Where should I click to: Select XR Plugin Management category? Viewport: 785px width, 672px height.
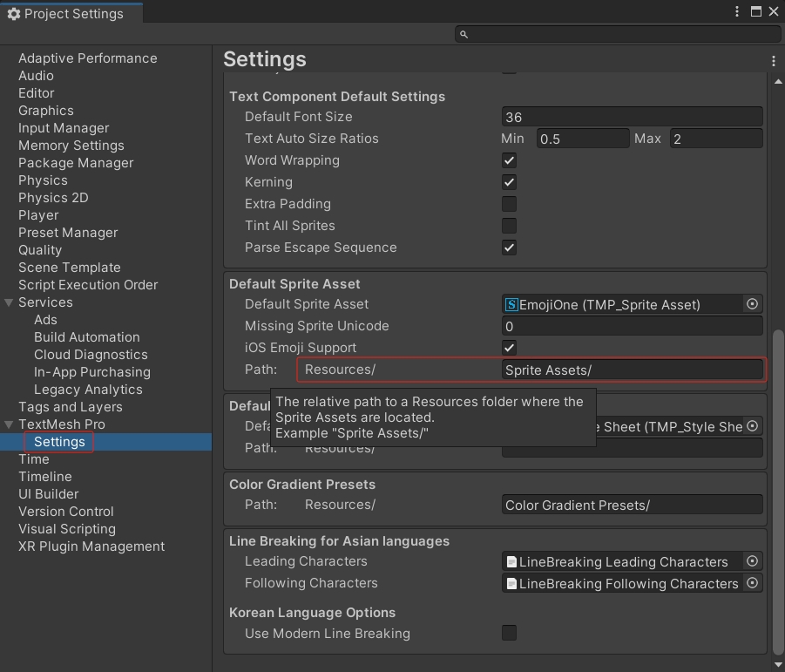[91, 546]
